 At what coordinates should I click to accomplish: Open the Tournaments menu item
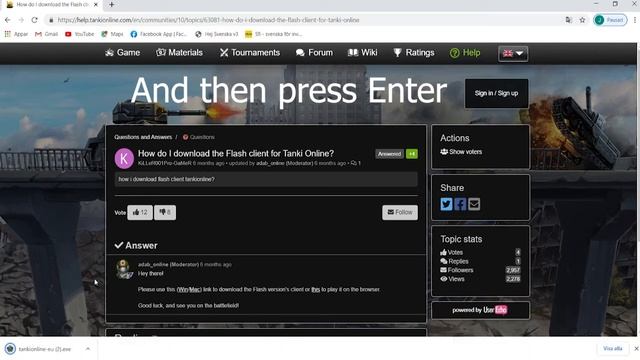(250, 53)
